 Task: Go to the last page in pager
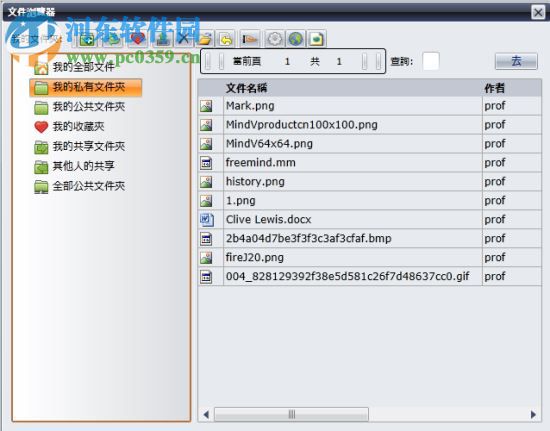[x=378, y=61]
